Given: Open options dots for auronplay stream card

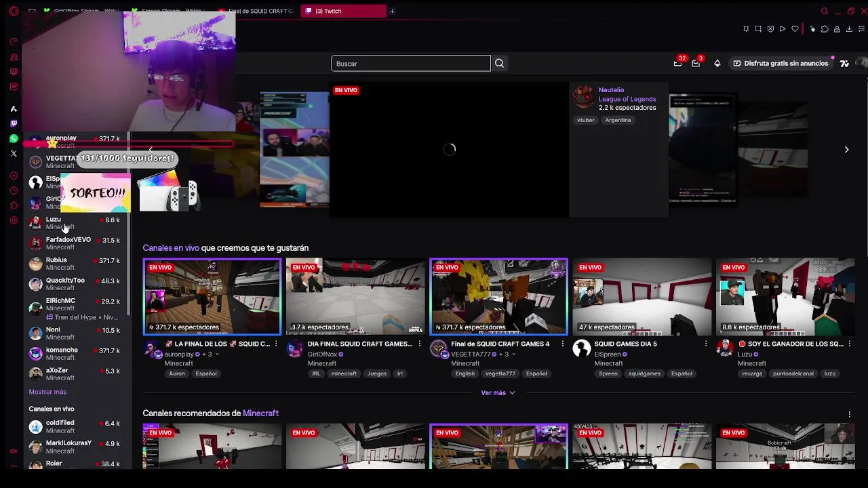Looking at the screenshot, I should click(x=276, y=344).
